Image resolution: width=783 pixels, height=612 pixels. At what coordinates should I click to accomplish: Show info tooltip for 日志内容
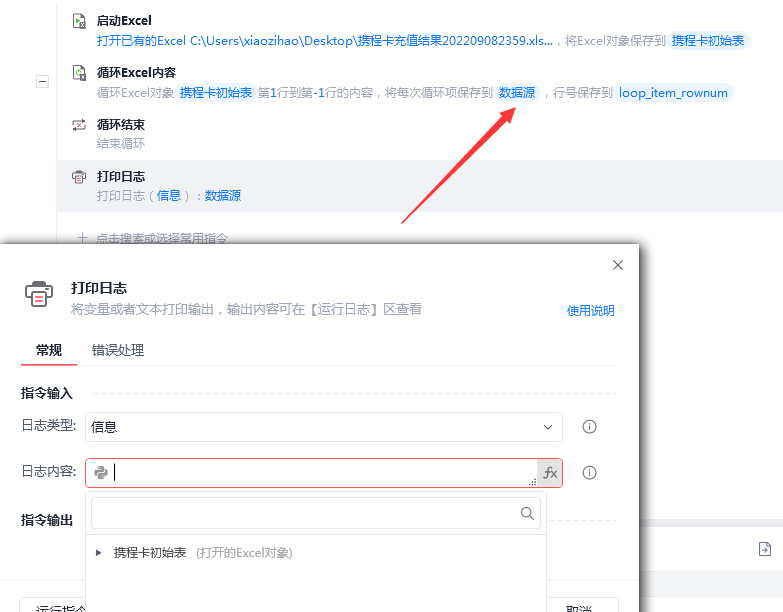click(x=589, y=473)
